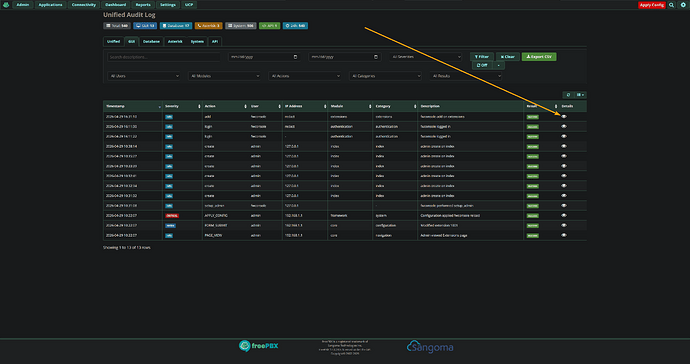Switch to the API tab

(x=215, y=41)
